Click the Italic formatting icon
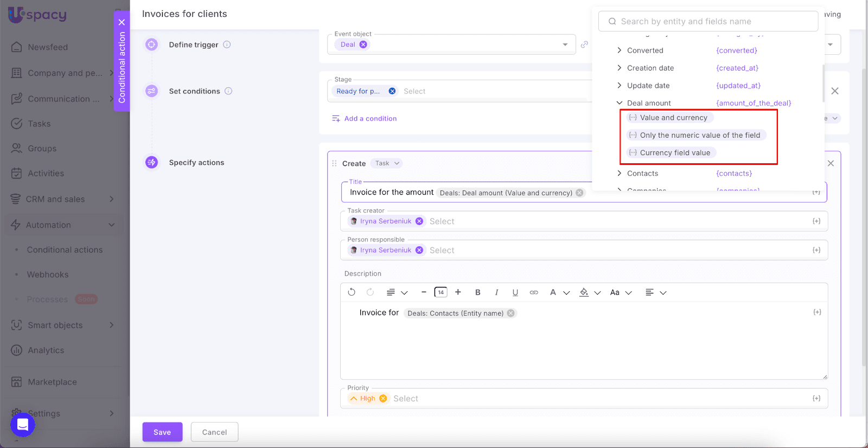The image size is (868, 448). pyautogui.click(x=496, y=292)
